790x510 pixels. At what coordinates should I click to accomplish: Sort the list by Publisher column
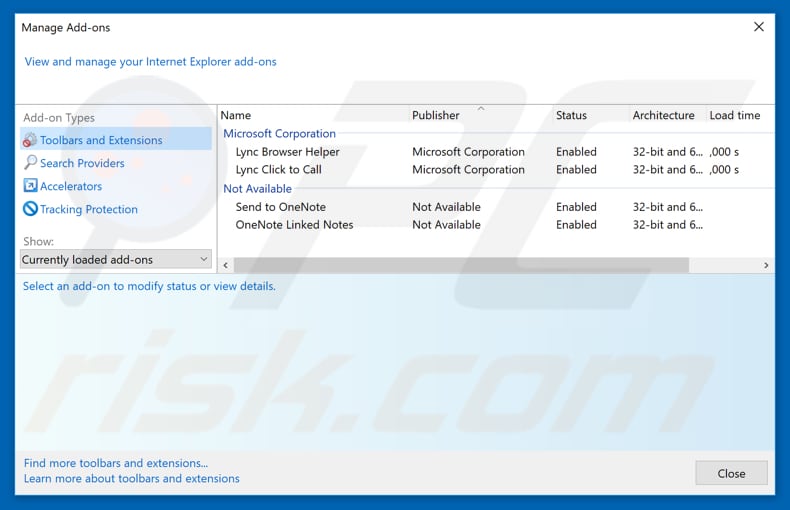coord(436,115)
